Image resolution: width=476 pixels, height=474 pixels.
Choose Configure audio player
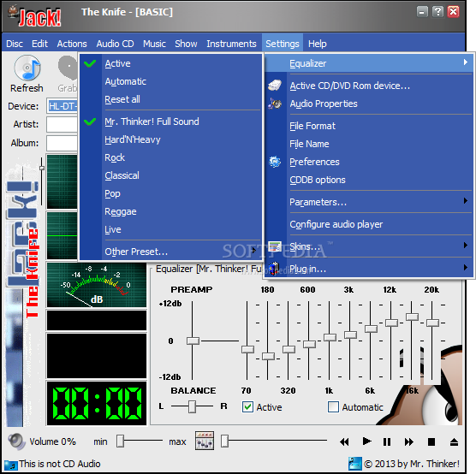pyautogui.click(x=368, y=224)
